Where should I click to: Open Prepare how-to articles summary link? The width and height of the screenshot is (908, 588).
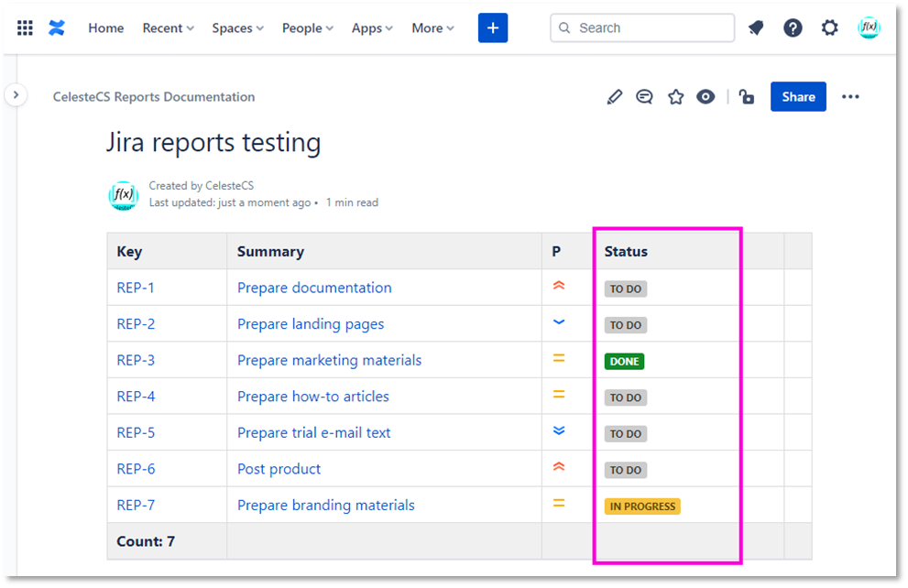[x=313, y=397]
